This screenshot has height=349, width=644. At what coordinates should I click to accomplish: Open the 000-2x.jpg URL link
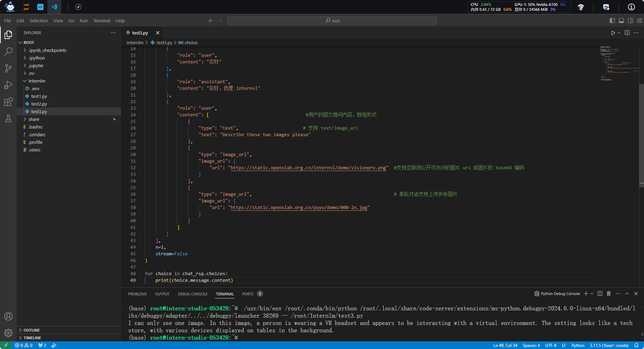tap(299, 208)
